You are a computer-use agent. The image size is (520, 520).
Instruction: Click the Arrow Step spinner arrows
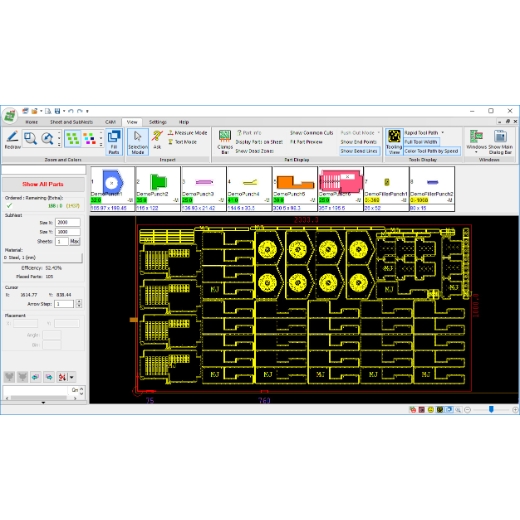[x=79, y=304]
